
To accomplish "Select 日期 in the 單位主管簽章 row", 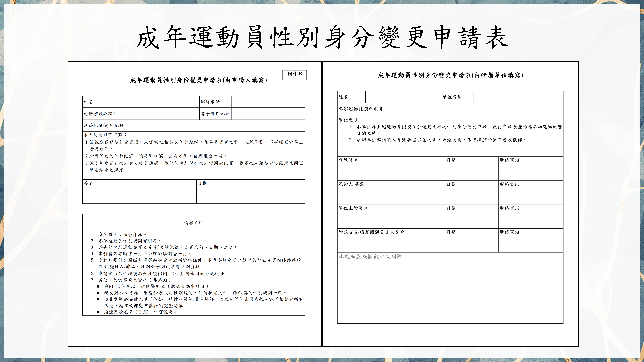I will tap(450, 208).
